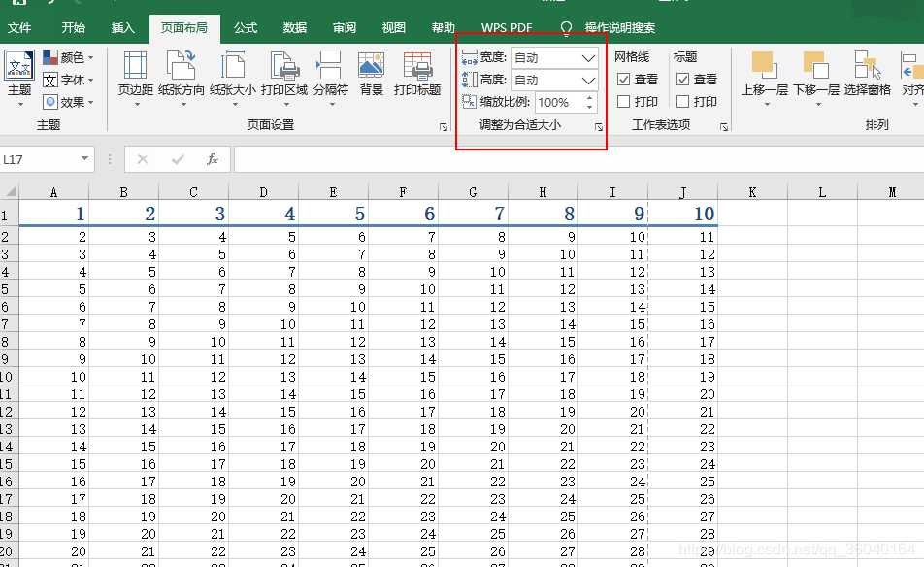This screenshot has height=567, width=924.
Task: Toggle 网格线 打印 checkbox
Action: tap(623, 101)
